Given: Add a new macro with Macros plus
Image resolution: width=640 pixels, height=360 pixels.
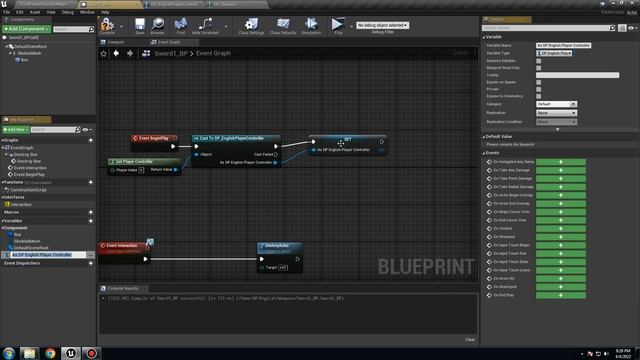Looking at the screenshot, I should [x=91, y=212].
